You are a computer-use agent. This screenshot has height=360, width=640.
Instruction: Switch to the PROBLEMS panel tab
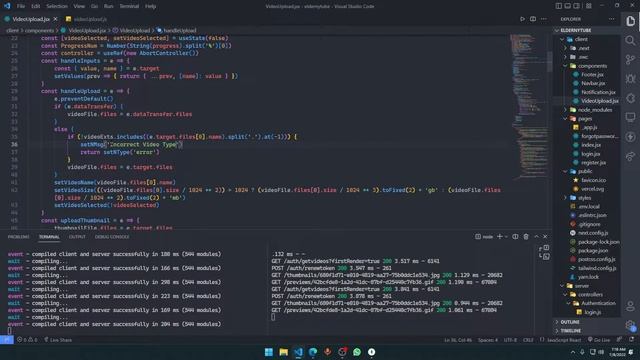19,237
